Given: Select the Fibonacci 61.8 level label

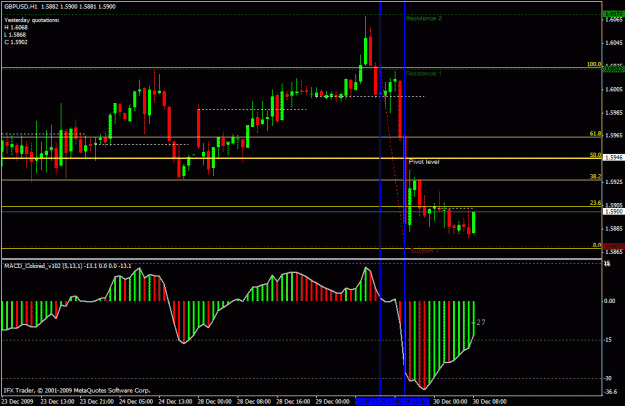Looking at the screenshot, I should [x=596, y=134].
